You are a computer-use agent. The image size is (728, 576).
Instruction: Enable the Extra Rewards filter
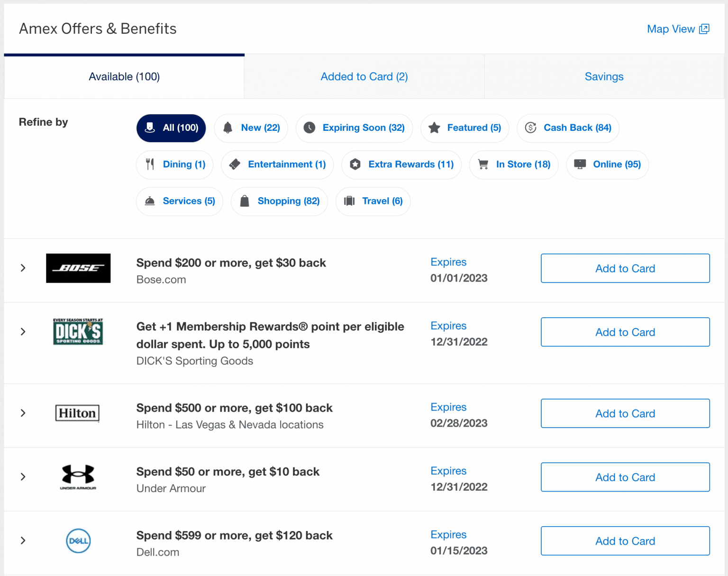[401, 165]
